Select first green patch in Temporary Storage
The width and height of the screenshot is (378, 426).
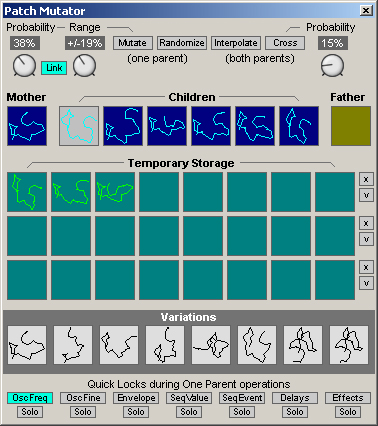(x=27, y=192)
